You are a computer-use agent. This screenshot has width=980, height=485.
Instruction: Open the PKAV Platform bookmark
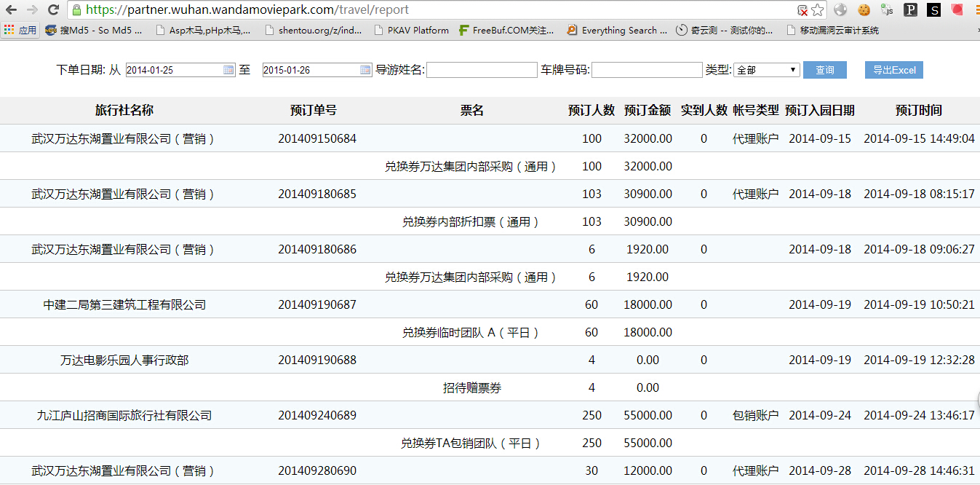[411, 31]
